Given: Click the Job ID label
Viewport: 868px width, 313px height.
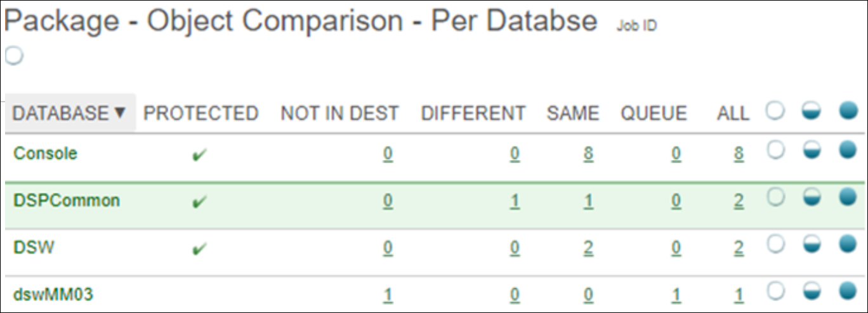Looking at the screenshot, I should [x=636, y=26].
